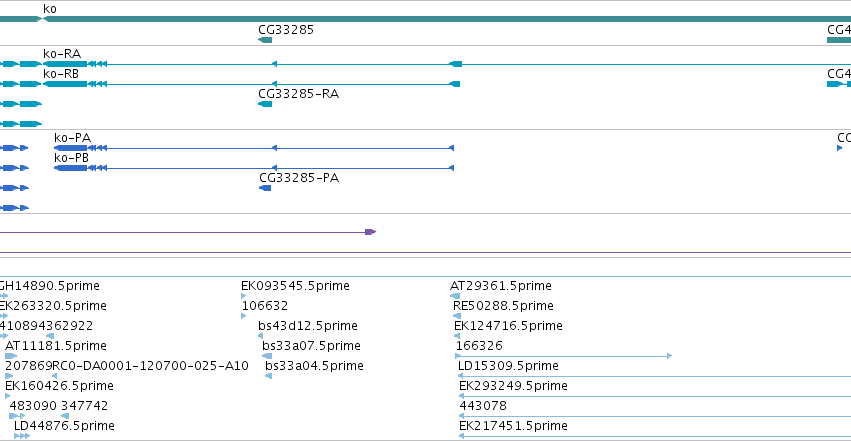The image size is (851, 441).
Task: Open the ko-RB transcript label
Action: (x=61, y=74)
